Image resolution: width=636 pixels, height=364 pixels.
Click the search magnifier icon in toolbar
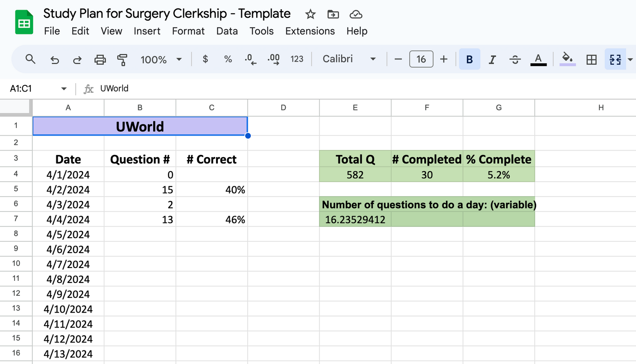coord(30,59)
